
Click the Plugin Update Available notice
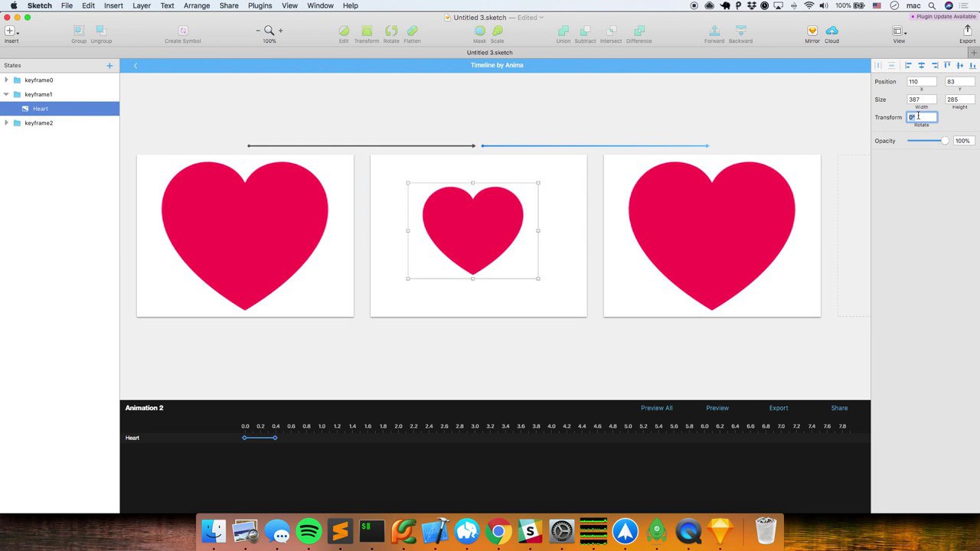(942, 17)
